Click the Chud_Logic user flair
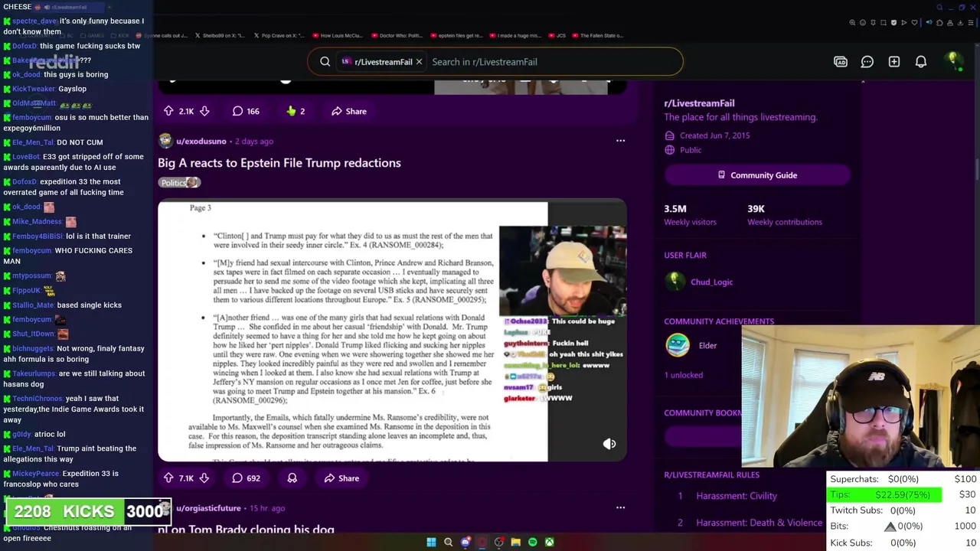980x551 pixels. point(711,282)
